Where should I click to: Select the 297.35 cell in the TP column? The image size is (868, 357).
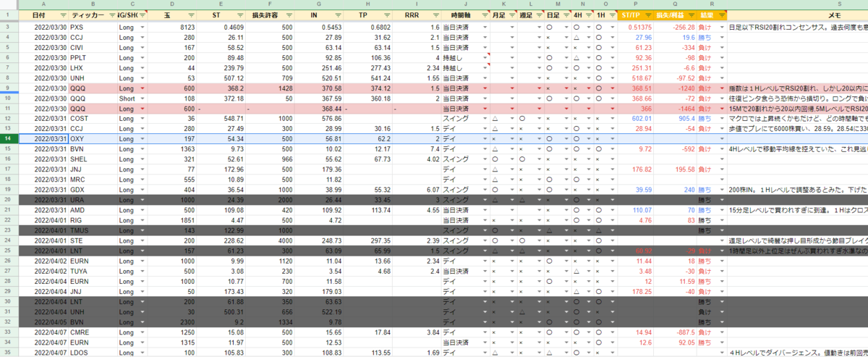pos(369,240)
